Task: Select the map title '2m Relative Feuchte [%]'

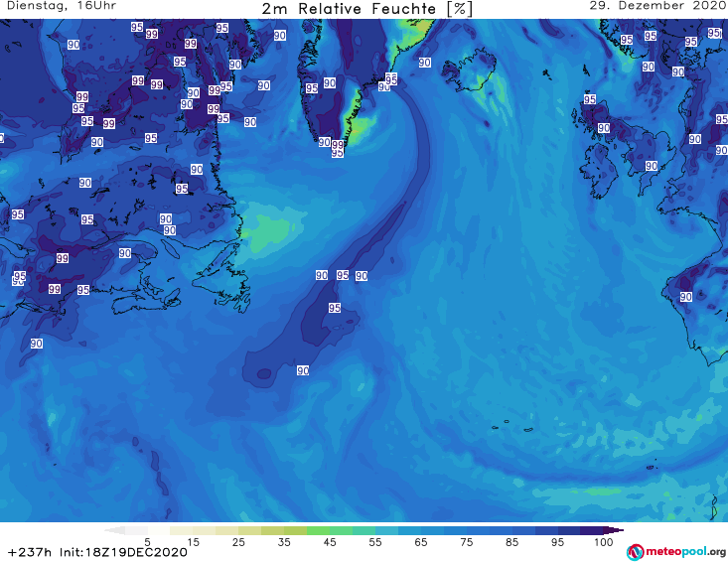Action: (x=367, y=9)
